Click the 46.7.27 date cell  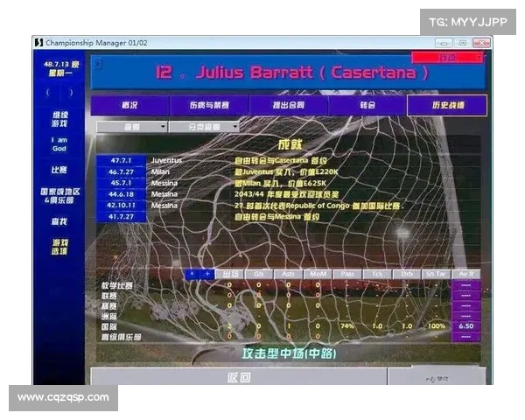click(x=122, y=171)
